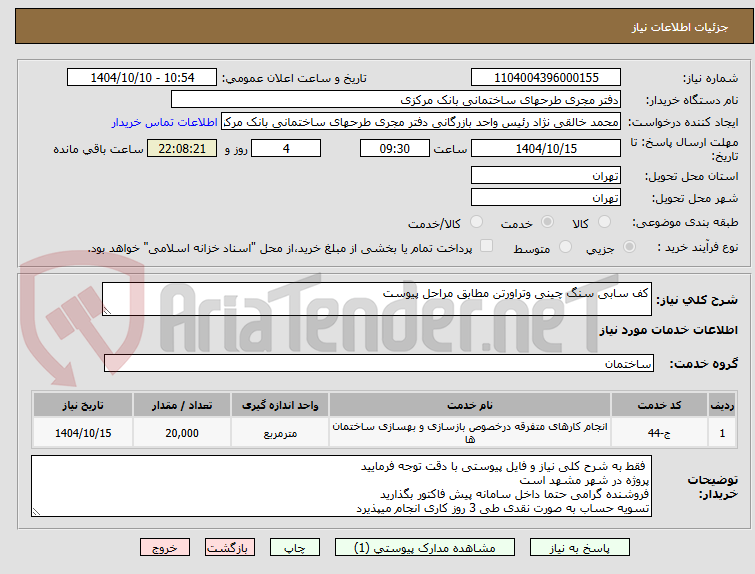This screenshot has height=574, width=755.
Task: Click the استان محل تحویل field تهران
Action: (546, 175)
